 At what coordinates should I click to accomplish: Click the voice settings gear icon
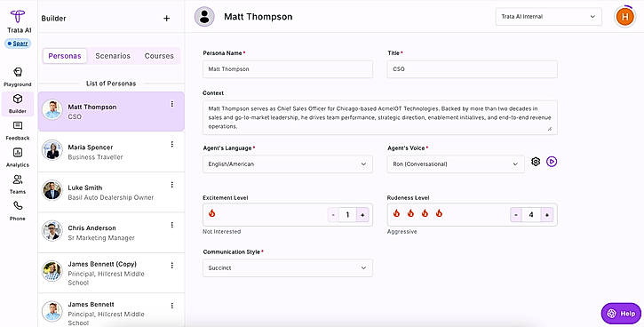536,162
